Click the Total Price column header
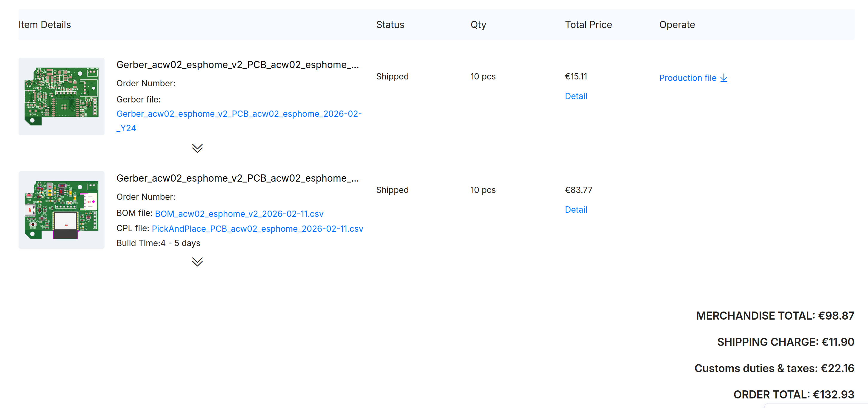 click(x=588, y=24)
